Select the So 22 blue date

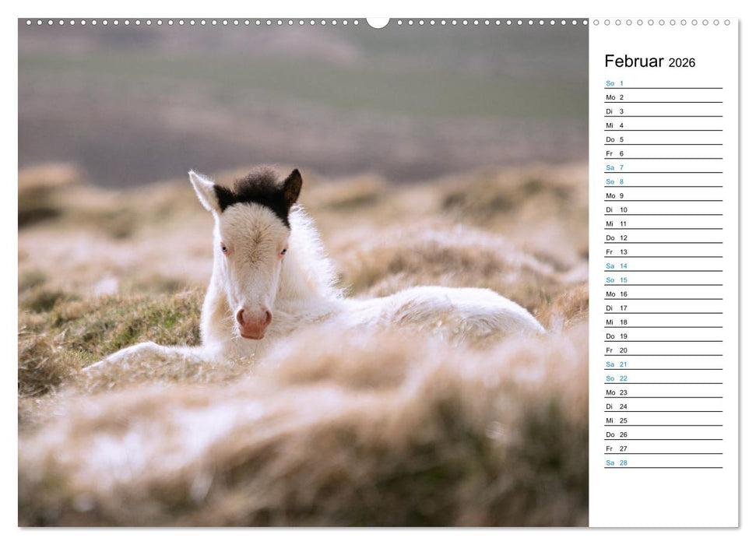[x=615, y=379]
